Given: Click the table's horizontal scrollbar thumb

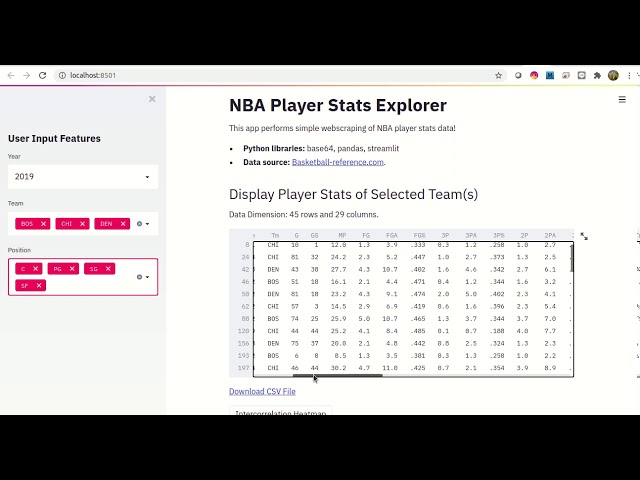Looking at the screenshot, I should click(x=338, y=376).
